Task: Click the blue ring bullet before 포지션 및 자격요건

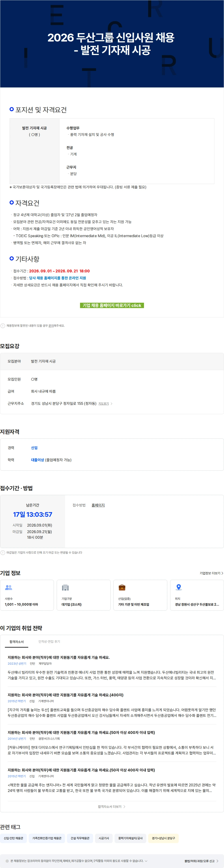Action: click(12, 109)
